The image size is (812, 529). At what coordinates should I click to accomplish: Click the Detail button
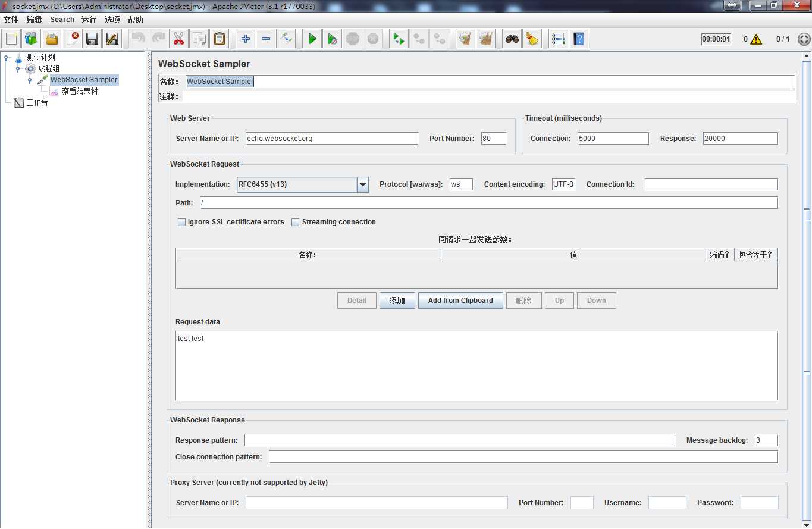tap(357, 301)
